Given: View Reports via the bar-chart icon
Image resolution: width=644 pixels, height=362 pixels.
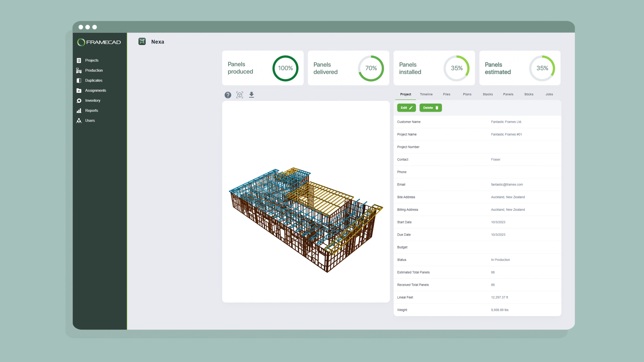Looking at the screenshot, I should 79,110.
